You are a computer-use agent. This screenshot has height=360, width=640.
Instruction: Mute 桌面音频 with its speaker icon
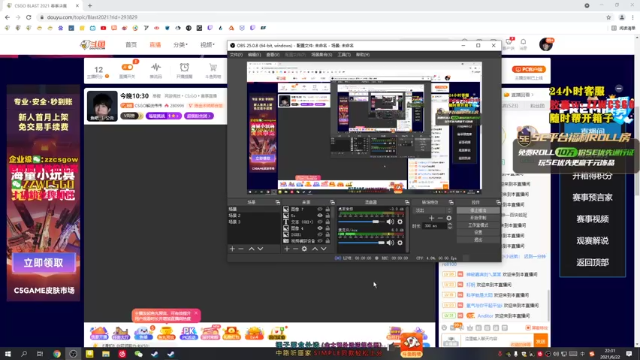tap(390, 222)
